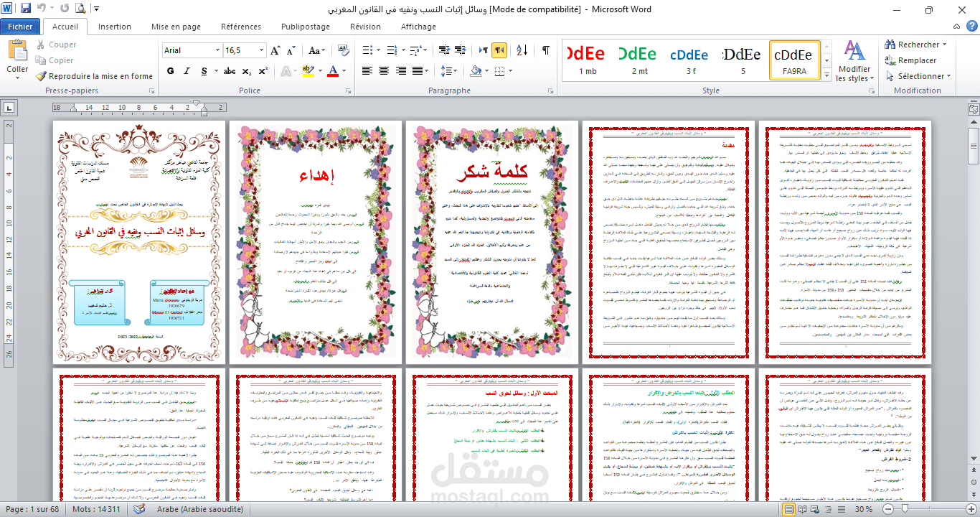Open the text highlight color dropdown arrow
The width and height of the screenshot is (980, 517).
(x=319, y=71)
